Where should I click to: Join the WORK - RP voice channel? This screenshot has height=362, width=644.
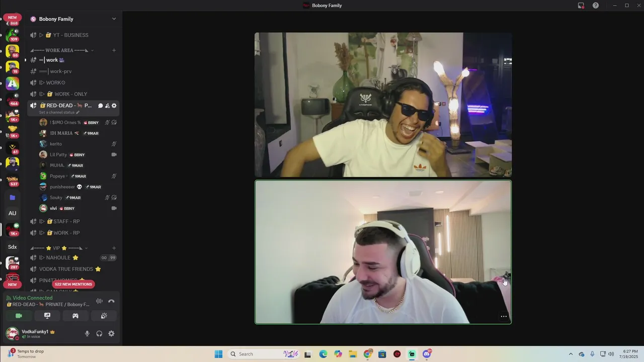coord(73,233)
